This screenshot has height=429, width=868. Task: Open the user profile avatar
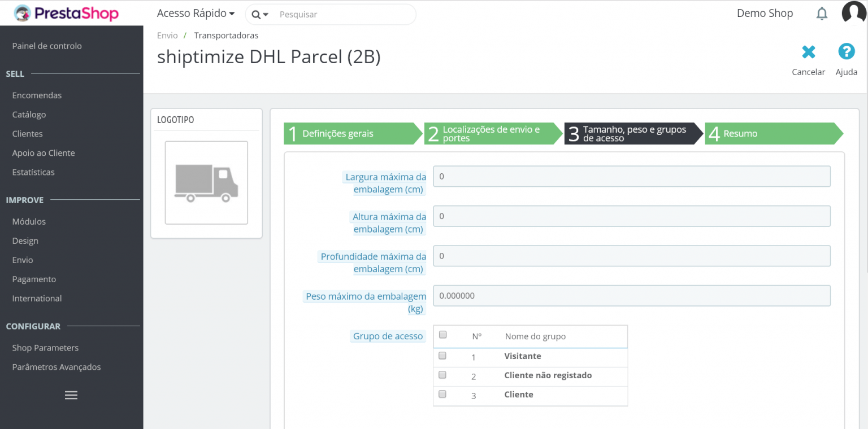(x=854, y=12)
